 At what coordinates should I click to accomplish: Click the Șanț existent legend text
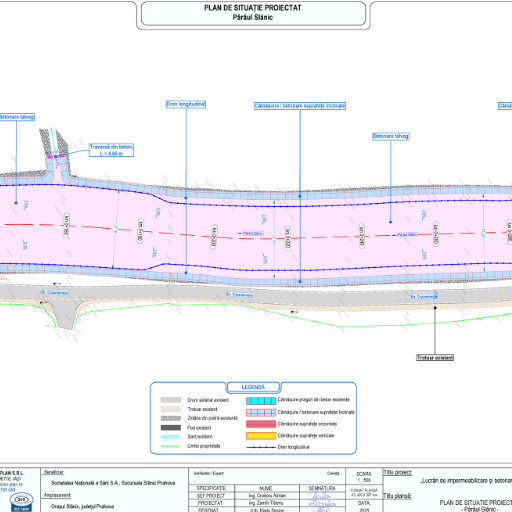click(200, 437)
